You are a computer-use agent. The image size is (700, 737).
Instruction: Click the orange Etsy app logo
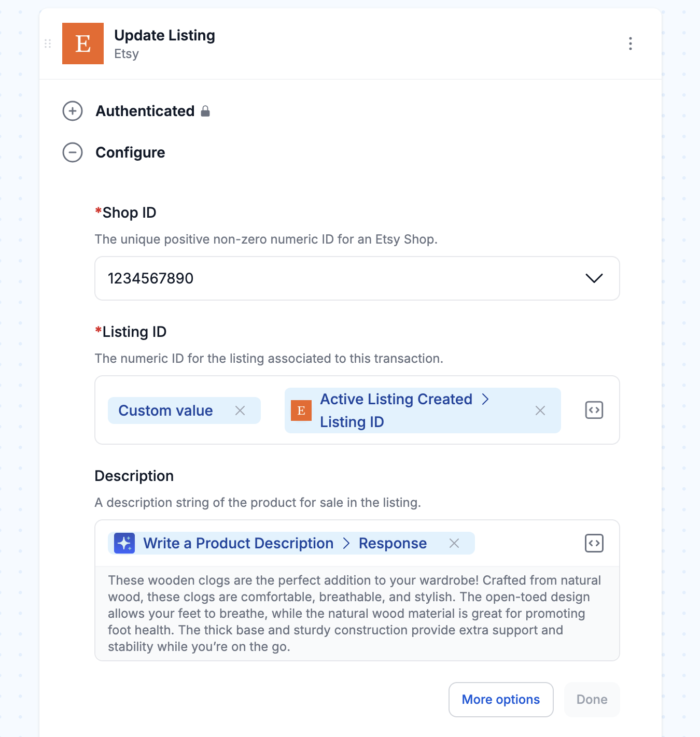click(x=83, y=44)
